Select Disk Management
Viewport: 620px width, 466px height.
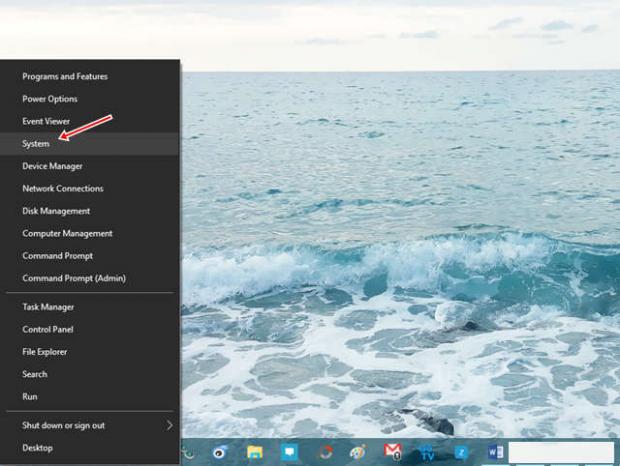56,211
